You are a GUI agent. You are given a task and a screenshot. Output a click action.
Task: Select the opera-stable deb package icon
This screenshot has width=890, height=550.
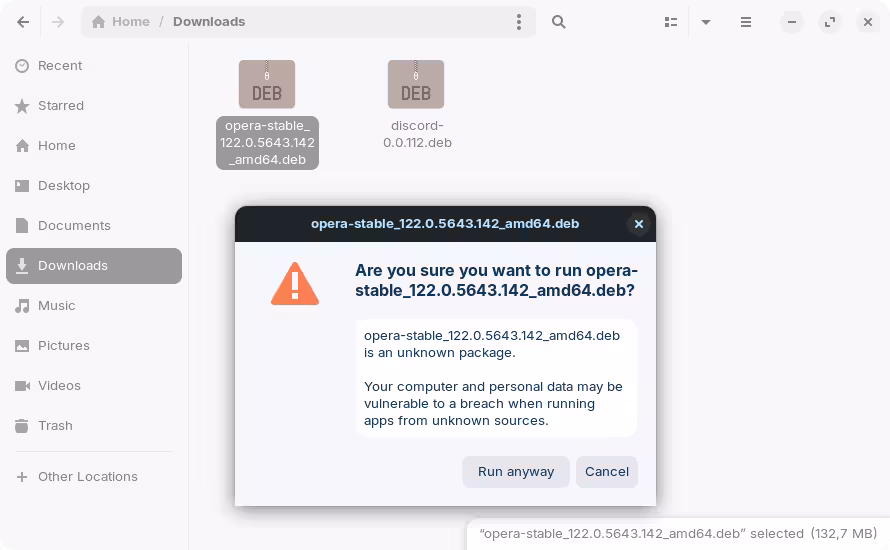click(267, 85)
